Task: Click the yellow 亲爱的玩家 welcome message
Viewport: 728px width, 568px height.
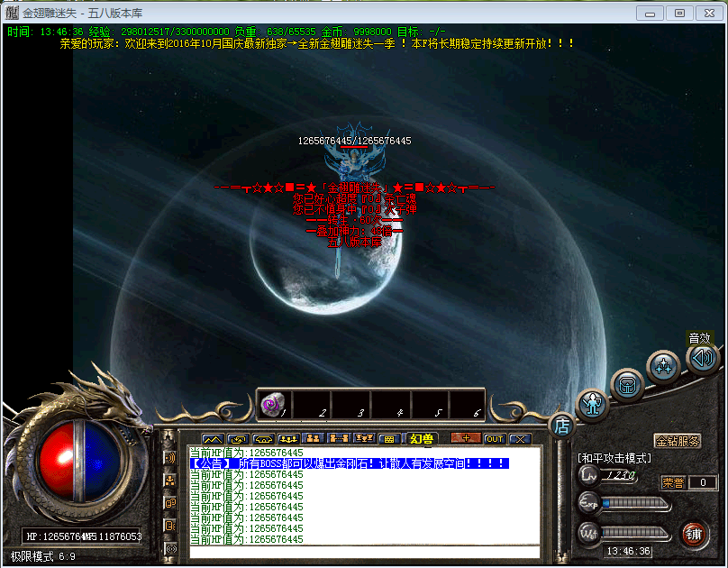Action: pyautogui.click(x=317, y=43)
